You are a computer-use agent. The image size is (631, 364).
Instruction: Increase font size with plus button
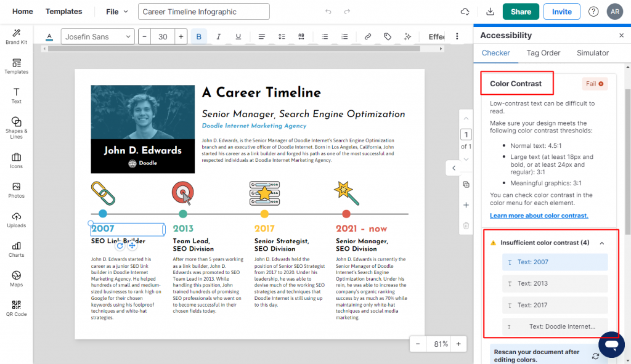181,36
